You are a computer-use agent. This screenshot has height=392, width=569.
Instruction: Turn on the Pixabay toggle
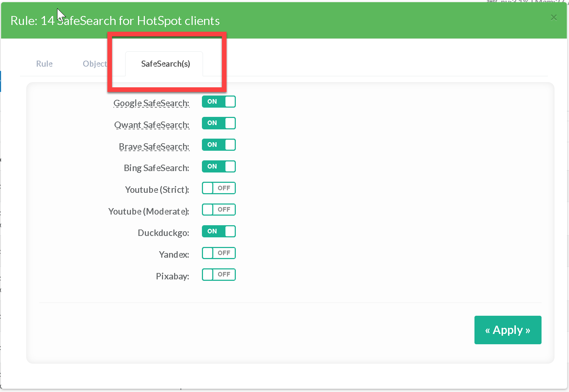coord(219,275)
